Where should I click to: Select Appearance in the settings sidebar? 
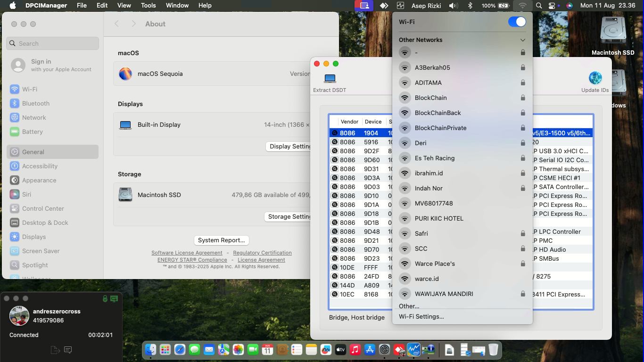point(39,180)
